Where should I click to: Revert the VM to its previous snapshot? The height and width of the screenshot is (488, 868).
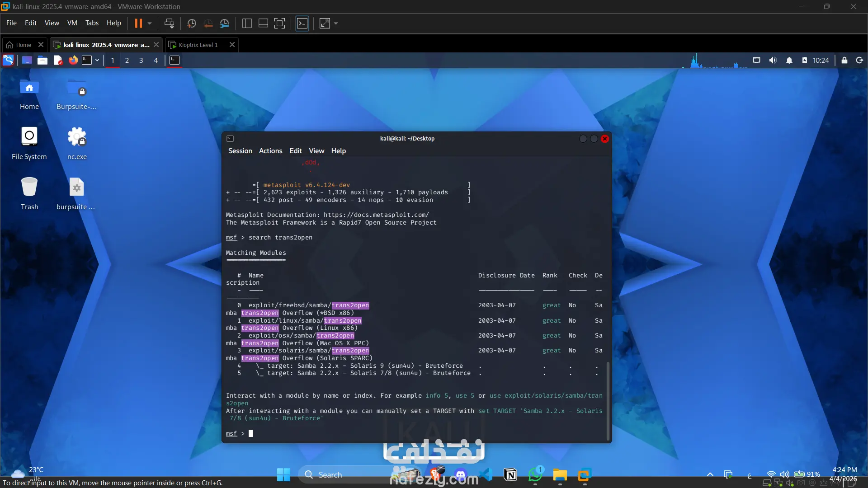point(208,23)
